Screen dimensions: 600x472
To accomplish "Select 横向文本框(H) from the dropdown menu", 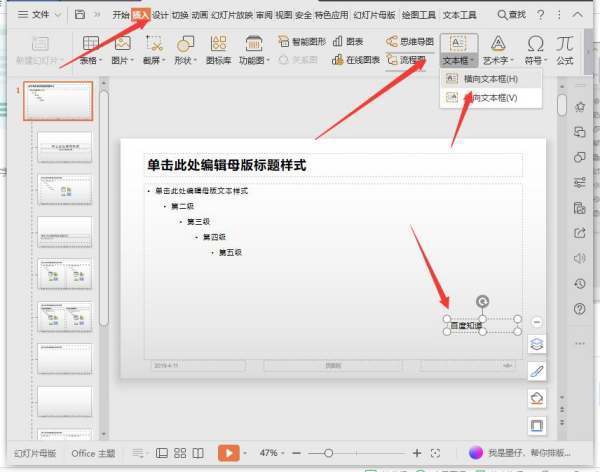I will click(490, 79).
